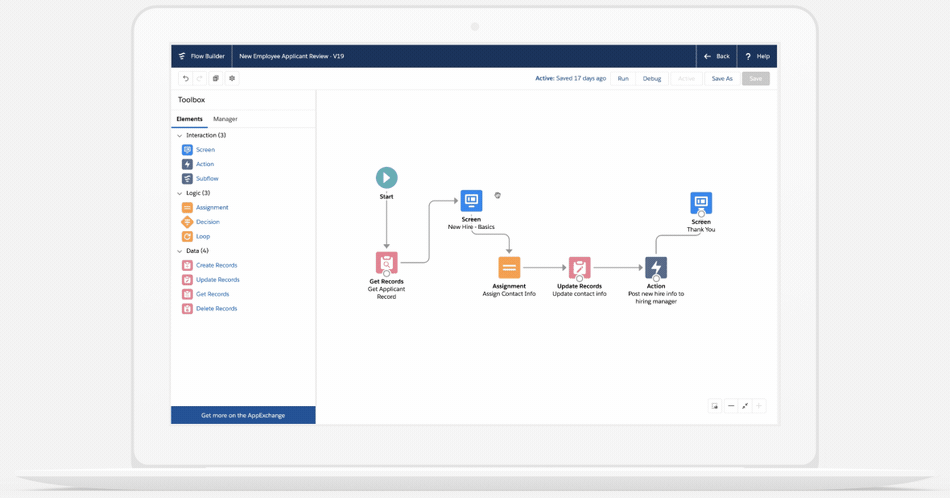Select the Post new hire info Action node
Viewport: 950px width, 498px height.
pyautogui.click(x=655, y=268)
